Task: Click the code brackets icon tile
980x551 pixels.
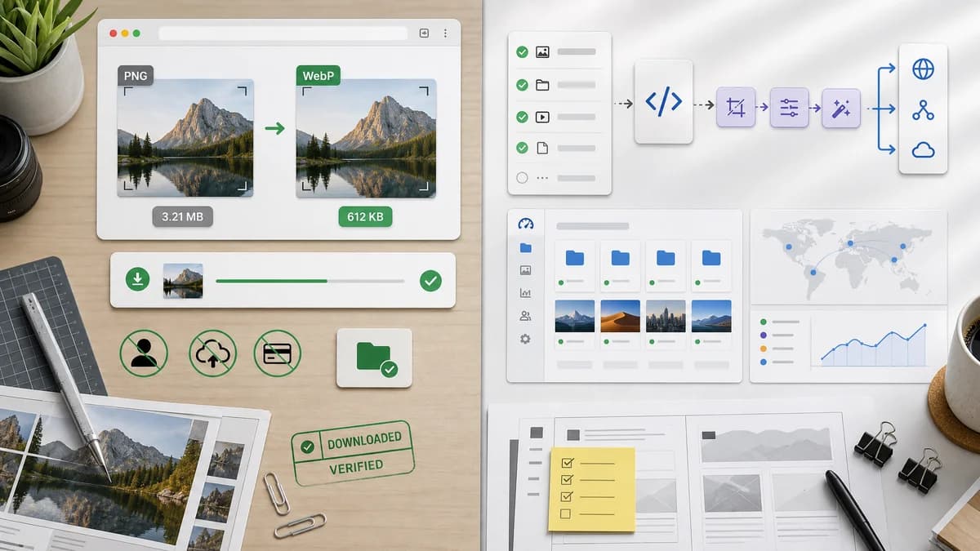Action: coord(664,102)
